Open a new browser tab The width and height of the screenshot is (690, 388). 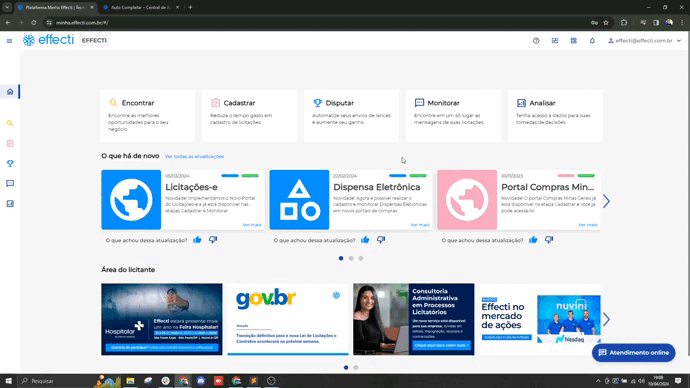pyautogui.click(x=190, y=7)
